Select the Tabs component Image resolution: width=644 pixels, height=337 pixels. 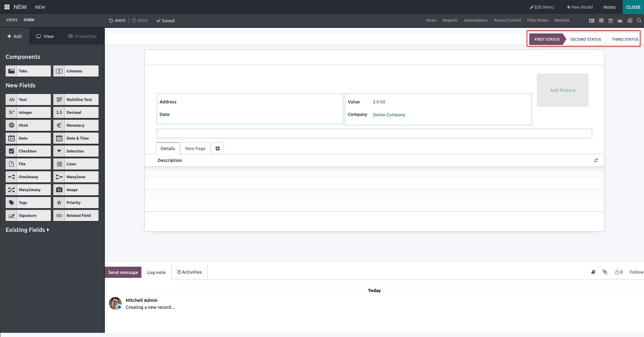point(28,71)
